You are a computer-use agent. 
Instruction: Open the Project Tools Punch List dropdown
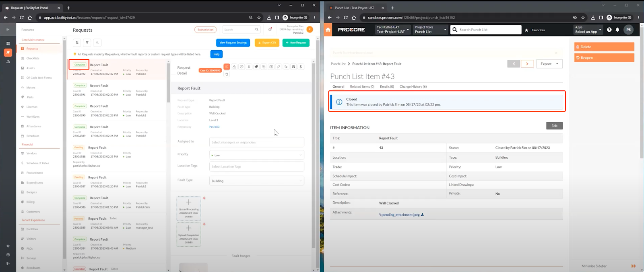click(431, 30)
